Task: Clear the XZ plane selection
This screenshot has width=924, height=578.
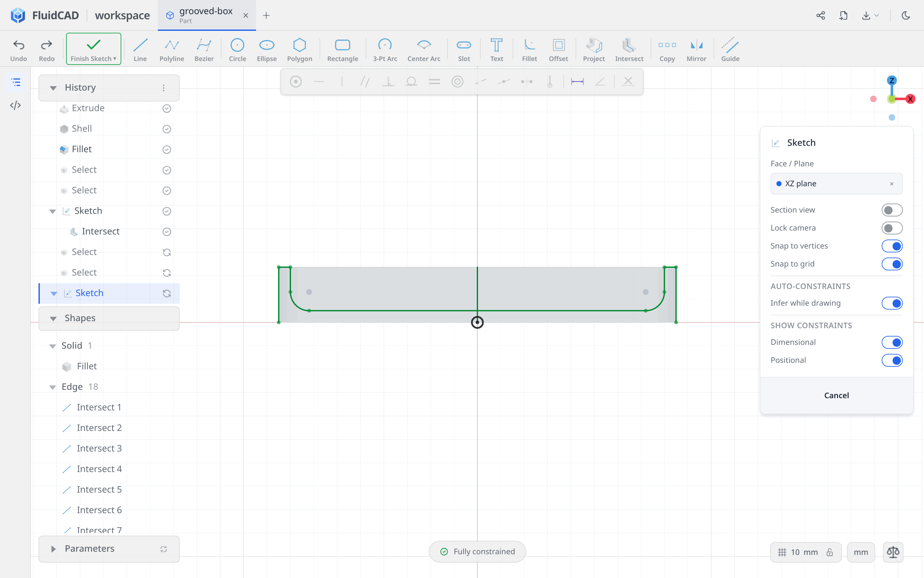Action: pos(892,184)
